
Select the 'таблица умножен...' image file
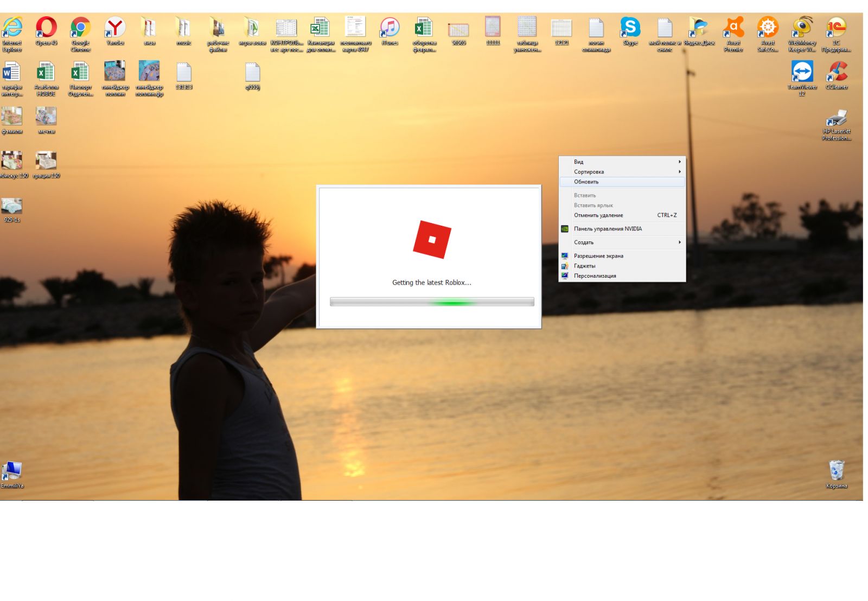[x=527, y=34]
